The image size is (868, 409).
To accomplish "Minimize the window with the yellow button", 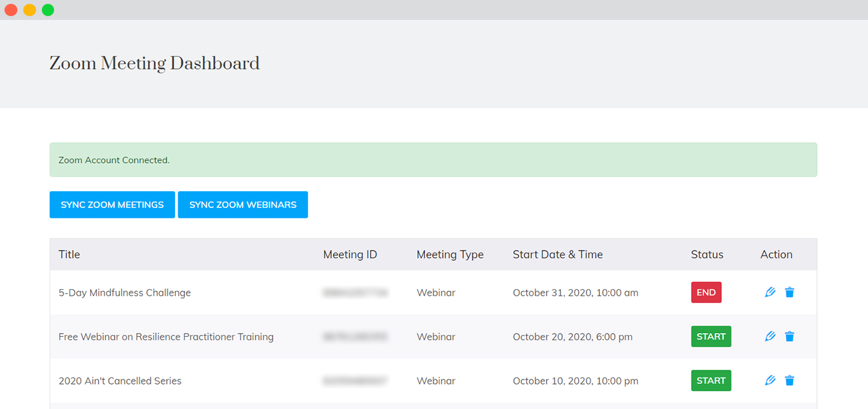I will [x=30, y=10].
